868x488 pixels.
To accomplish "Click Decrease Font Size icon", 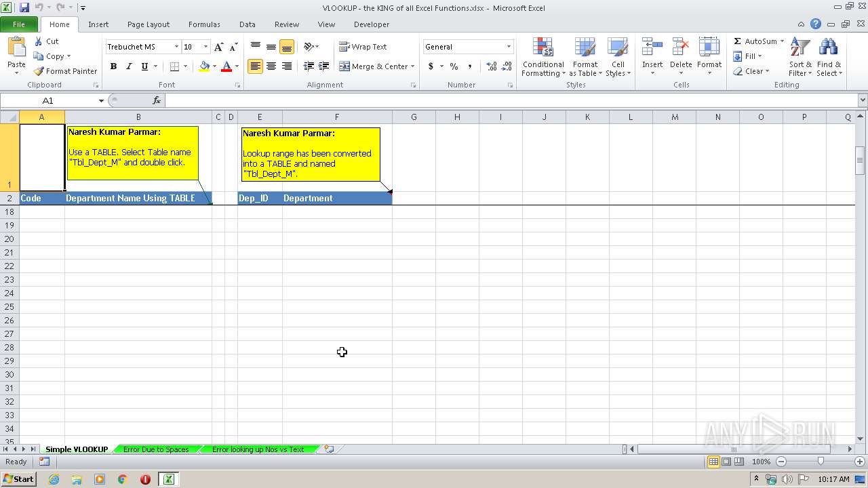I will tap(233, 47).
